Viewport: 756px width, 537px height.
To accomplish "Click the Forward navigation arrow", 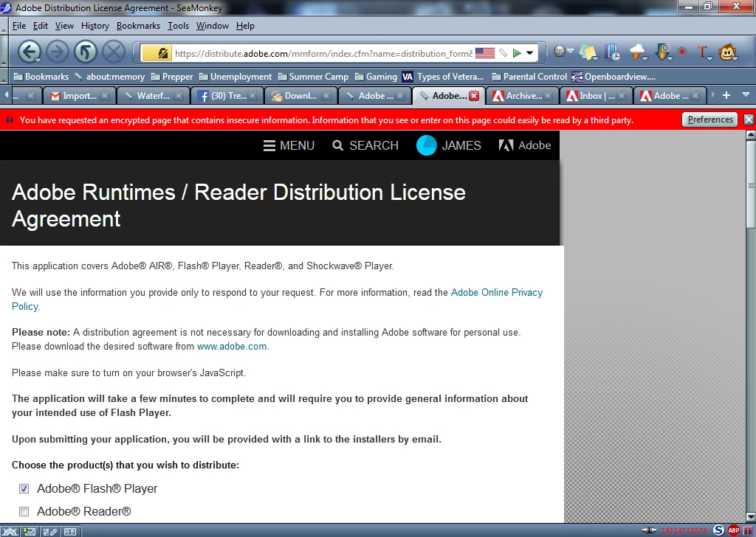I will tap(58, 52).
